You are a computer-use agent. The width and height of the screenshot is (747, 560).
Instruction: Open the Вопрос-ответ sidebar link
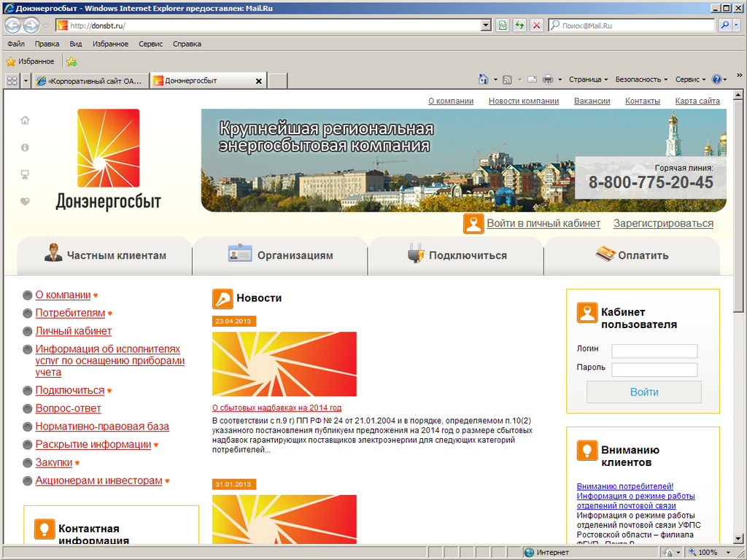[68, 408]
